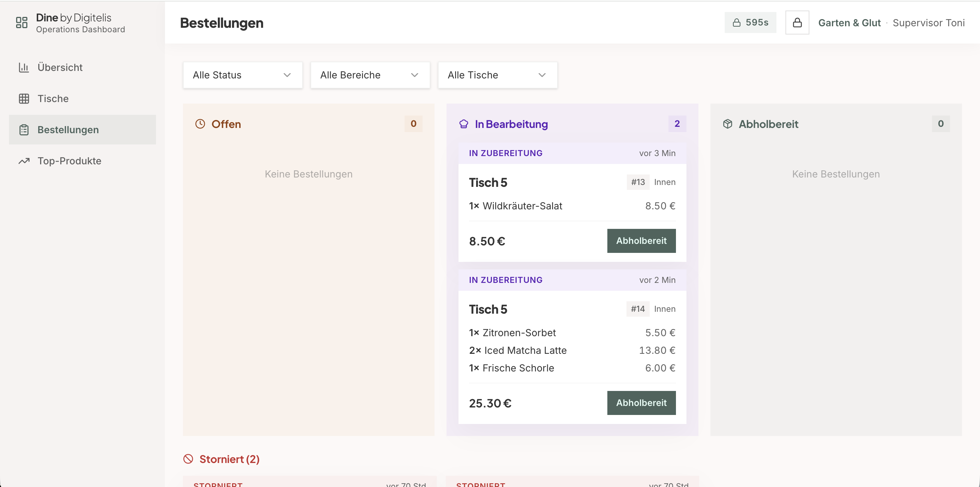The image size is (980, 487).
Task: Open the Übersicht page
Action: 82,68
